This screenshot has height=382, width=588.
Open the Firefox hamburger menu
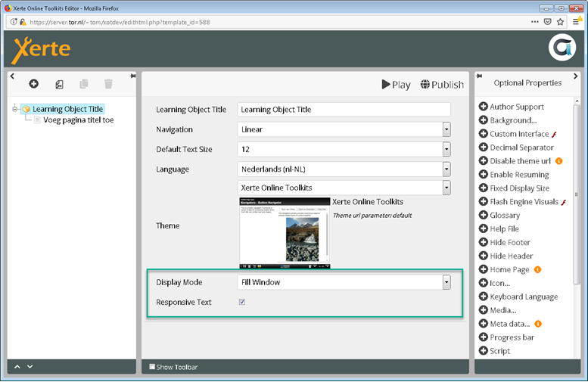576,22
